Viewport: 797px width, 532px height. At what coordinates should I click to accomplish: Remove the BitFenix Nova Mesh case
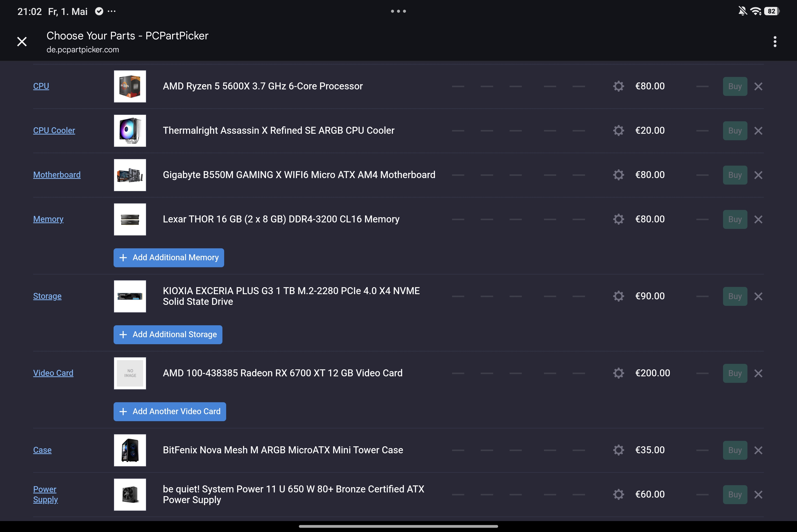click(x=758, y=450)
